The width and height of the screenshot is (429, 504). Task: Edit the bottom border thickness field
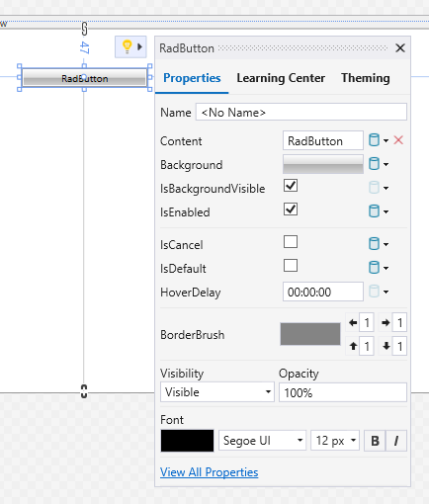click(399, 346)
